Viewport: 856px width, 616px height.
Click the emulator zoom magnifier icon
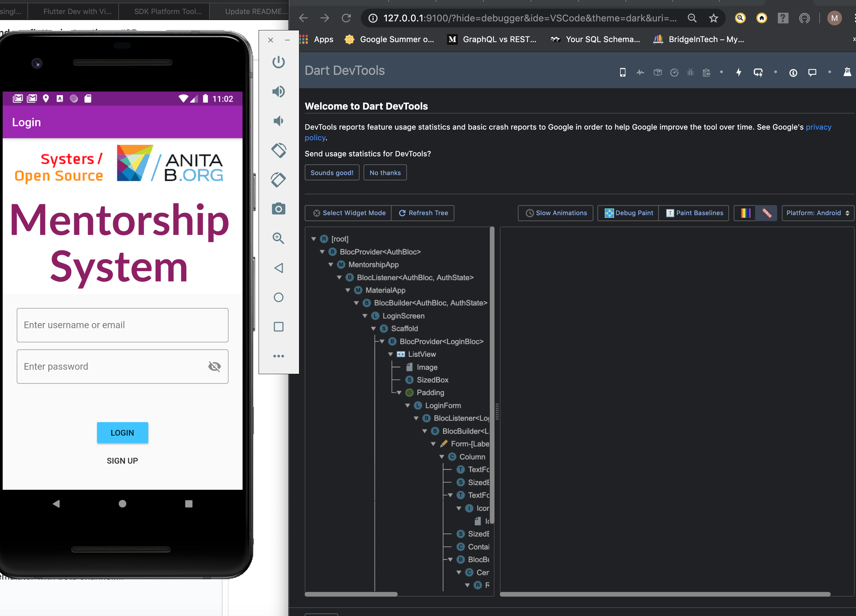[279, 238]
